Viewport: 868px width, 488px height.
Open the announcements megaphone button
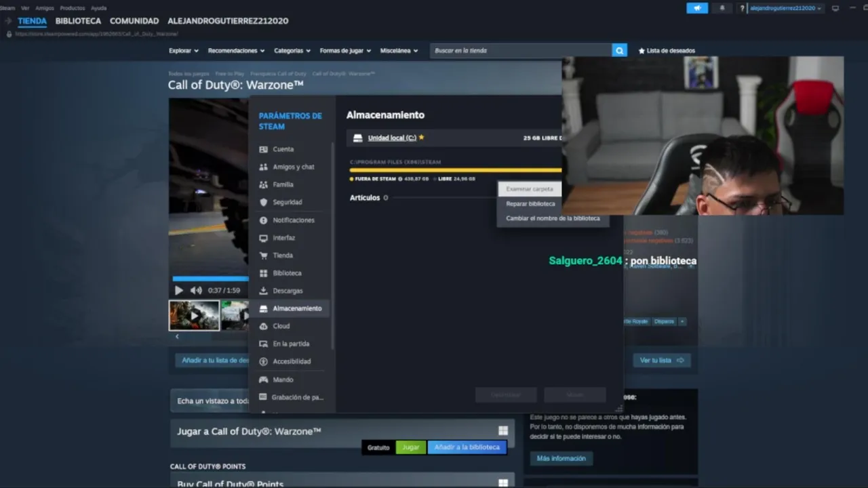tap(697, 8)
